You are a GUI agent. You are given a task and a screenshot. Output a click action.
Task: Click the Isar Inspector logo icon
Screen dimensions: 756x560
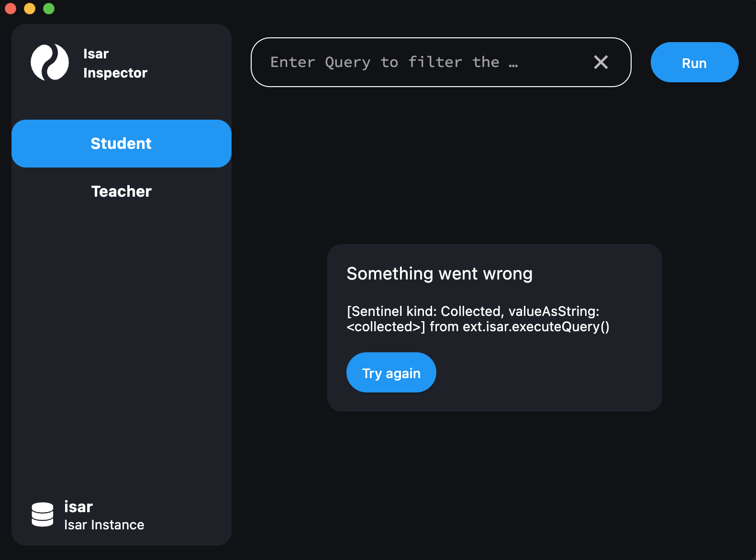[50, 63]
